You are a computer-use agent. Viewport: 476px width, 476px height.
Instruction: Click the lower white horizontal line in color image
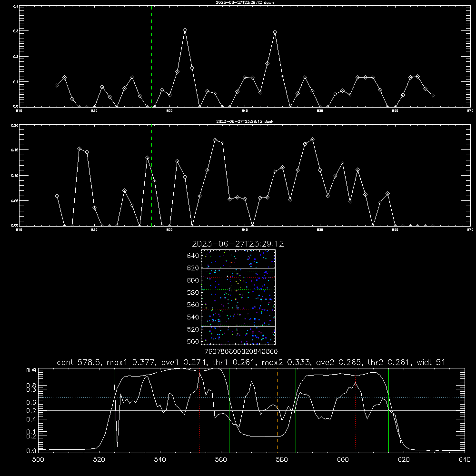(x=238, y=326)
